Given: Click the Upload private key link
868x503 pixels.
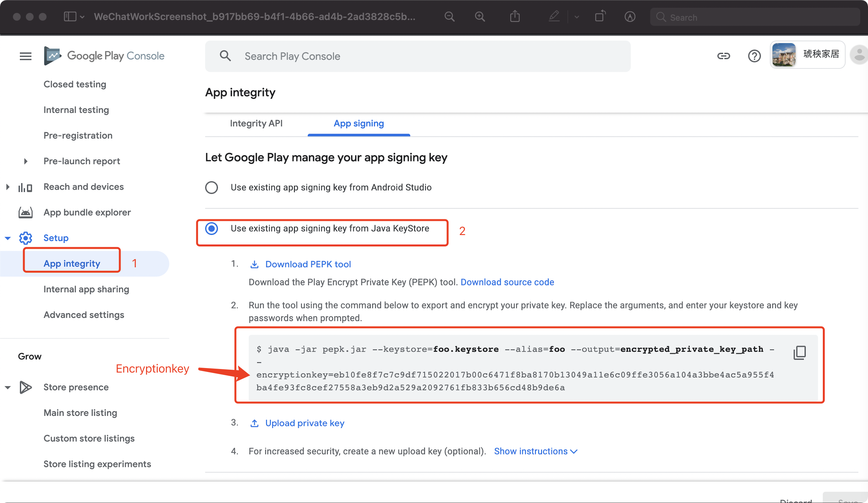Looking at the screenshot, I should 304,423.
